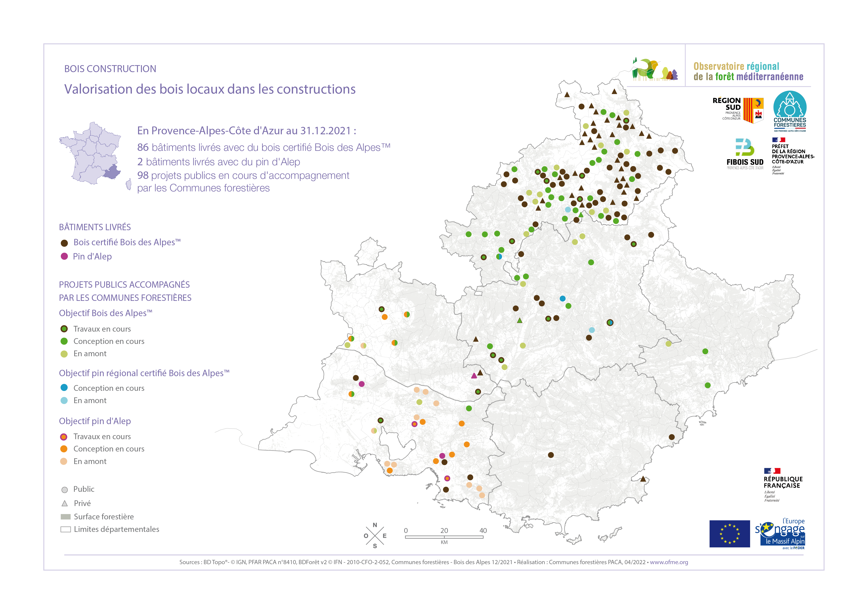This screenshot has height=614, width=868.
Task: Click the Limites départementales outline rectangle
Action: (66, 530)
